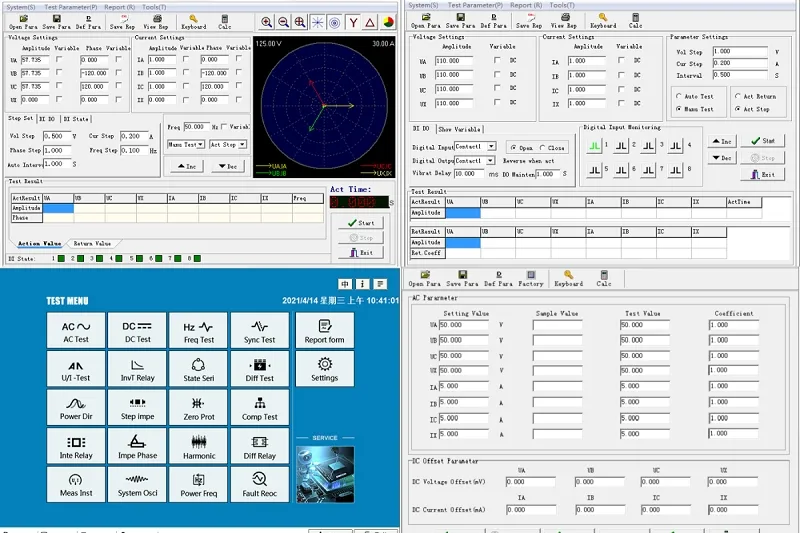Image resolution: width=800 pixels, height=533 pixels.
Task: Click the Factory toolbar icon
Action: [x=530, y=278]
